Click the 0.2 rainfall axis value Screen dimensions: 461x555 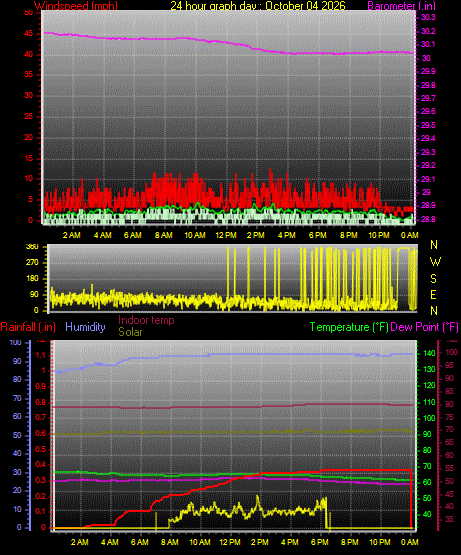pos(41,496)
